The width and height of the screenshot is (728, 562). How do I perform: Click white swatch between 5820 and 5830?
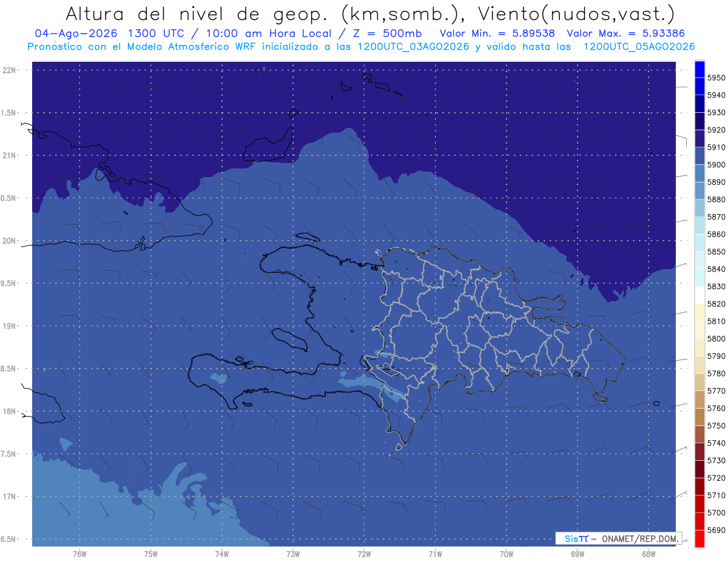pos(699,295)
